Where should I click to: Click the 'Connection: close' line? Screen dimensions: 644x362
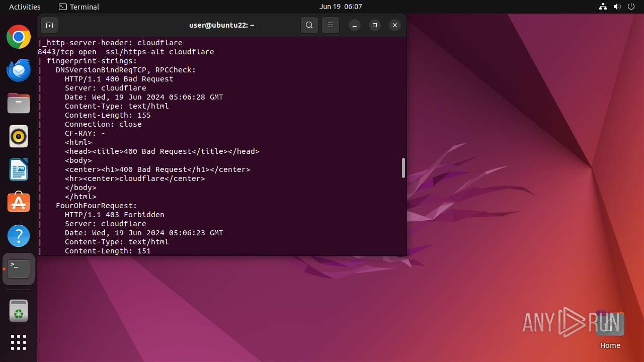pyautogui.click(x=103, y=124)
